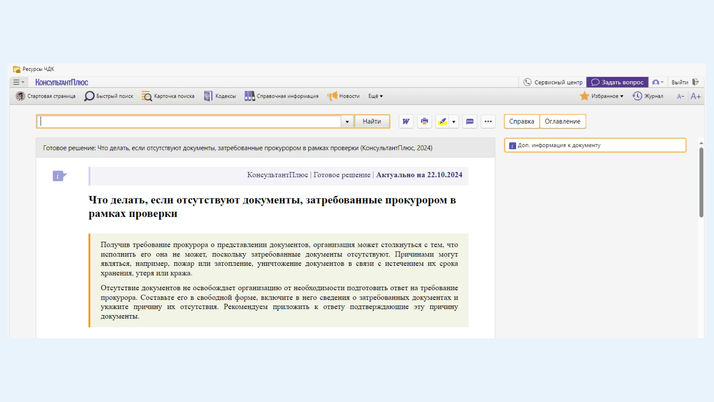Image resolution: width=714 pixels, height=402 pixels.
Task: Open Карточка поиска
Action: click(168, 96)
